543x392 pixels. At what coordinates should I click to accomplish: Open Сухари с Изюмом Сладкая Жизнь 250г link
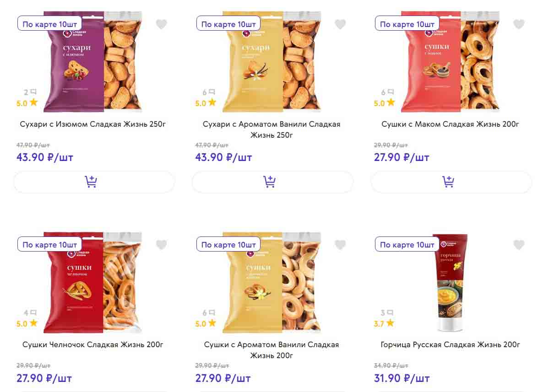click(x=92, y=124)
